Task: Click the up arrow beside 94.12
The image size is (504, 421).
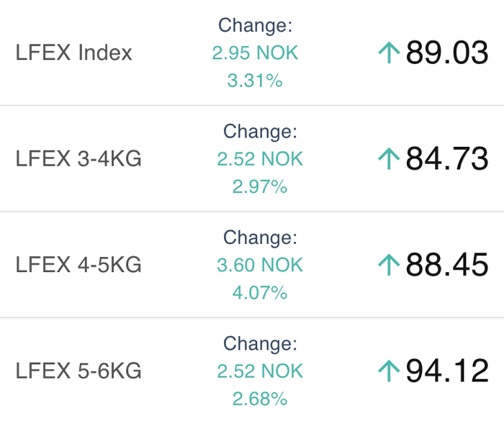Action: 389,371
